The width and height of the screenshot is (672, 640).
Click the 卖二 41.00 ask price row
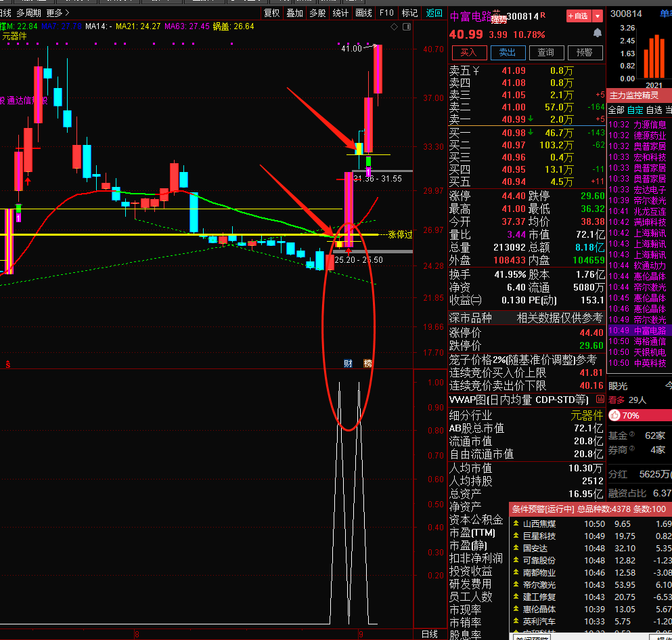(527, 107)
